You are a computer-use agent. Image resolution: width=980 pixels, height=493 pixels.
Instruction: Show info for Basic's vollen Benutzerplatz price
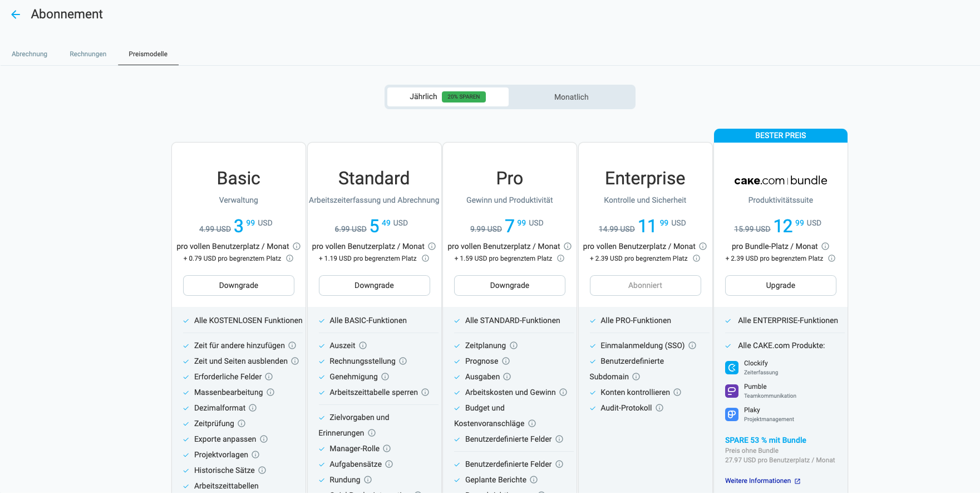297,246
